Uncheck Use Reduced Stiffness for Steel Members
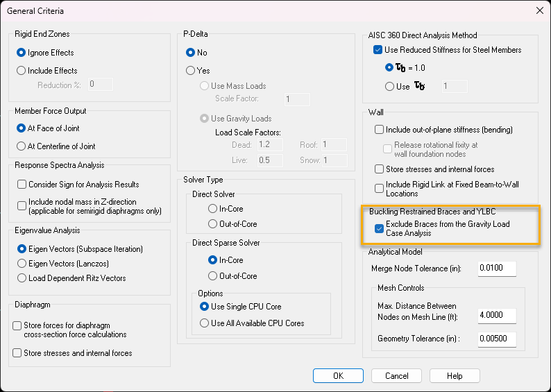 pos(378,50)
